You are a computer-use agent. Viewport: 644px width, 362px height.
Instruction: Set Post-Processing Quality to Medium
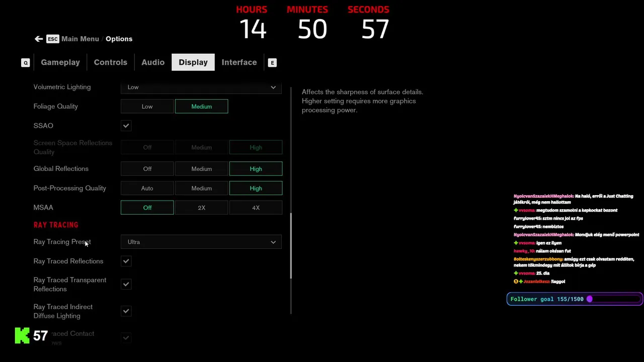pyautogui.click(x=201, y=188)
